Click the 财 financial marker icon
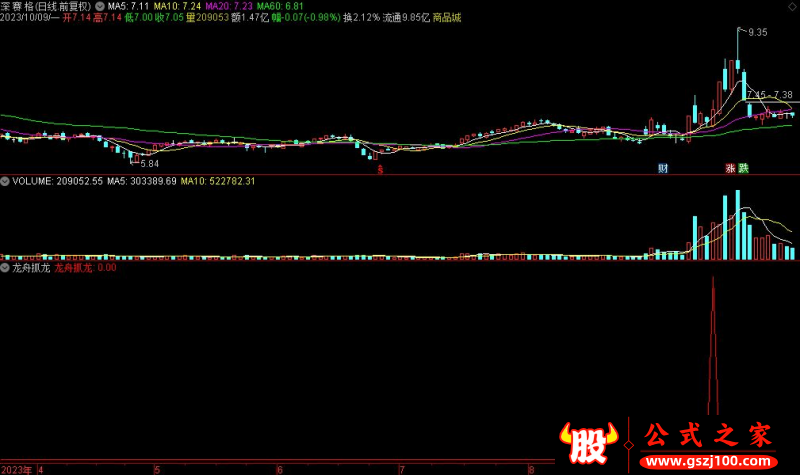The width and height of the screenshot is (800, 475). [663, 168]
